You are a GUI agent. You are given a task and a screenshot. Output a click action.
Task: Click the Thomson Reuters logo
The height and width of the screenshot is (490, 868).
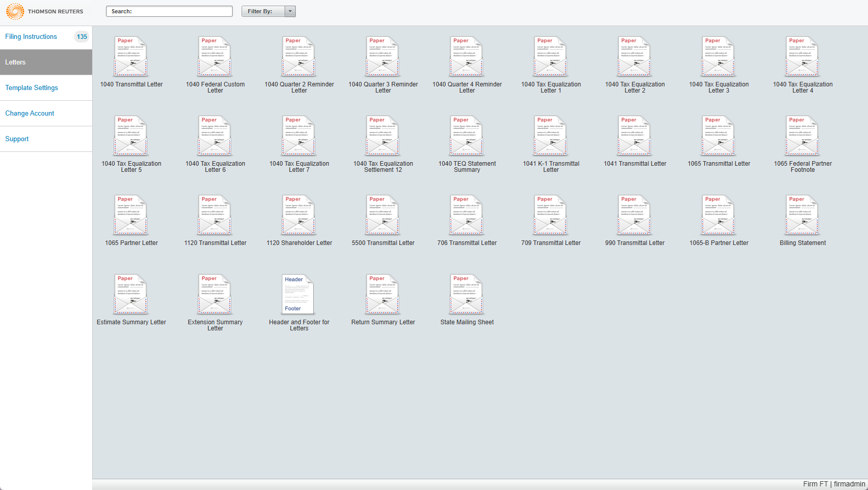[x=44, y=11]
